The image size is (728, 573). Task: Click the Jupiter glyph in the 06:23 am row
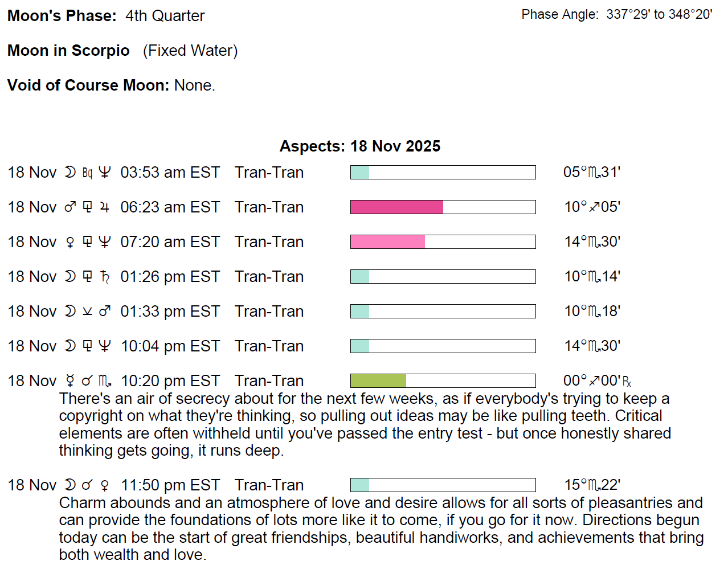tap(104, 207)
